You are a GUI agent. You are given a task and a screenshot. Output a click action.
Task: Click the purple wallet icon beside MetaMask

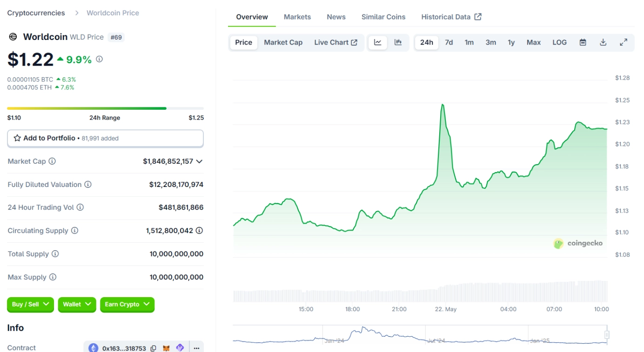(x=180, y=348)
